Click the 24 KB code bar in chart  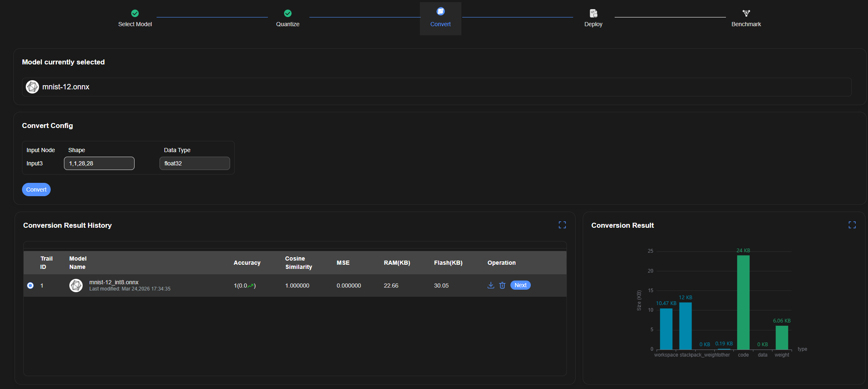(743, 302)
